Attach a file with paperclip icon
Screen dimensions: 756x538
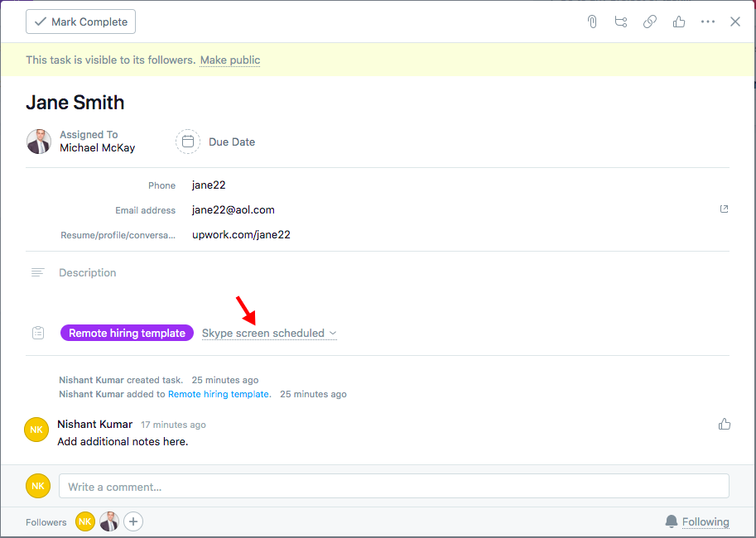coord(592,22)
